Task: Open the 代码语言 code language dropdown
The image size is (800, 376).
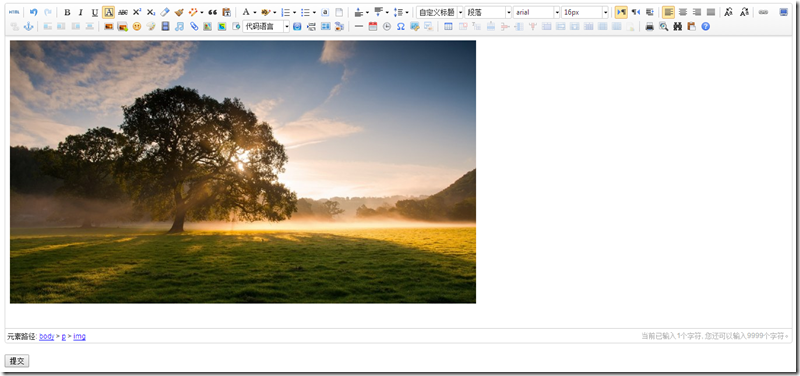Action: (266, 27)
